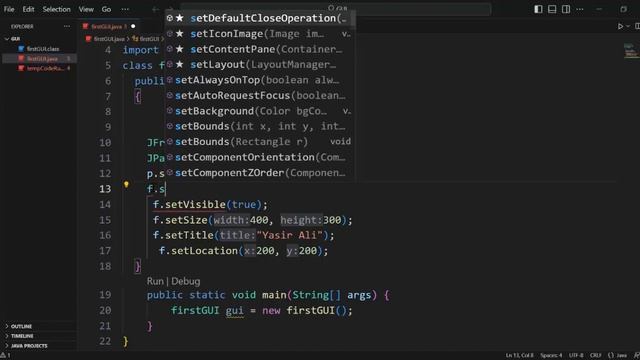Click the minimap on the editor's right edge
Viewport: 640px width, 360px height.
(x=631, y=51)
